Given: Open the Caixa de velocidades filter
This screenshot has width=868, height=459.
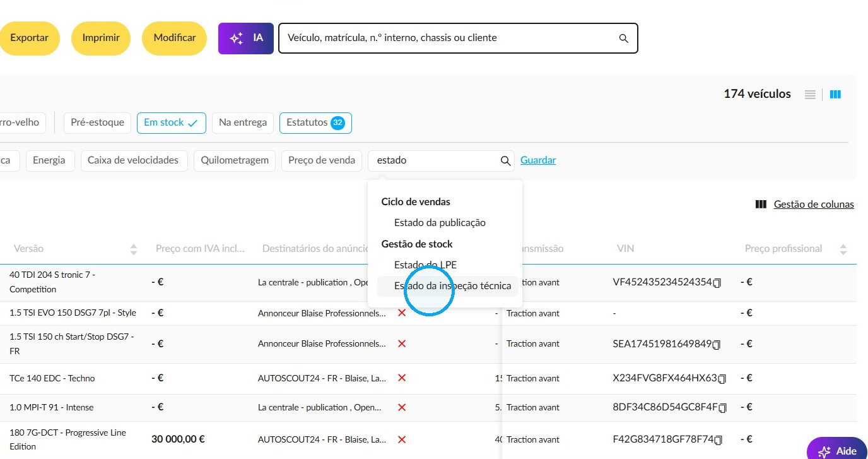Looking at the screenshot, I should pos(133,160).
